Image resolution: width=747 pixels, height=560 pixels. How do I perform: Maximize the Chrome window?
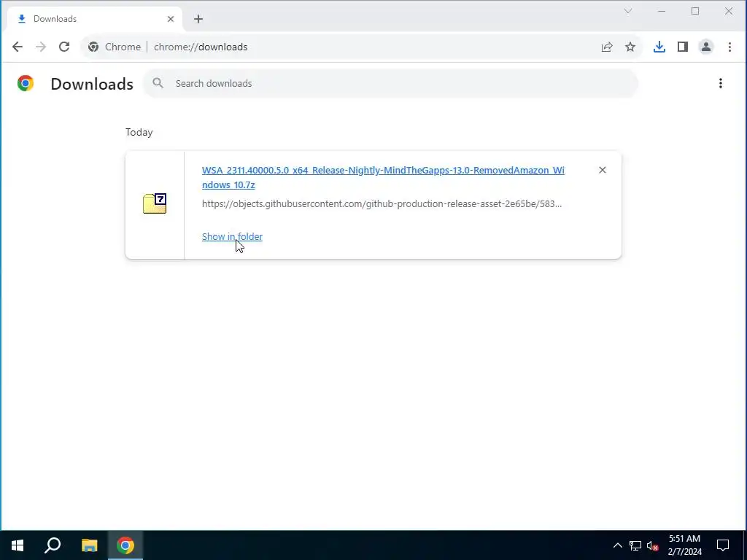(695, 11)
